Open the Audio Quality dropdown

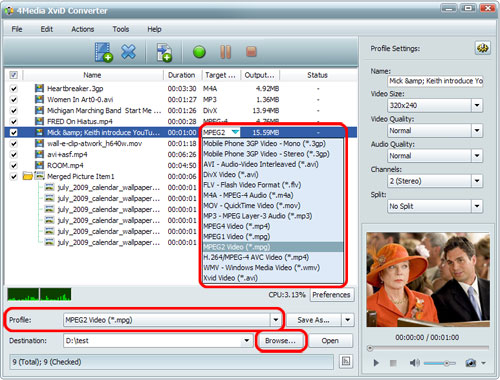coord(477,156)
